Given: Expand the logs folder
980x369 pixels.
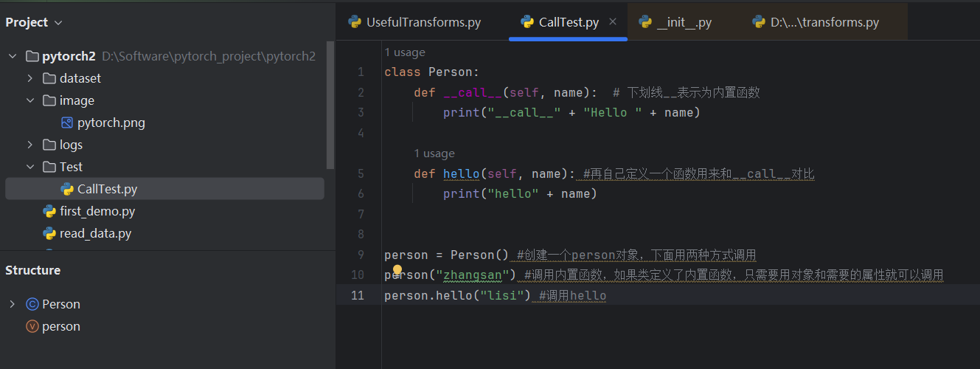Looking at the screenshot, I should [30, 145].
